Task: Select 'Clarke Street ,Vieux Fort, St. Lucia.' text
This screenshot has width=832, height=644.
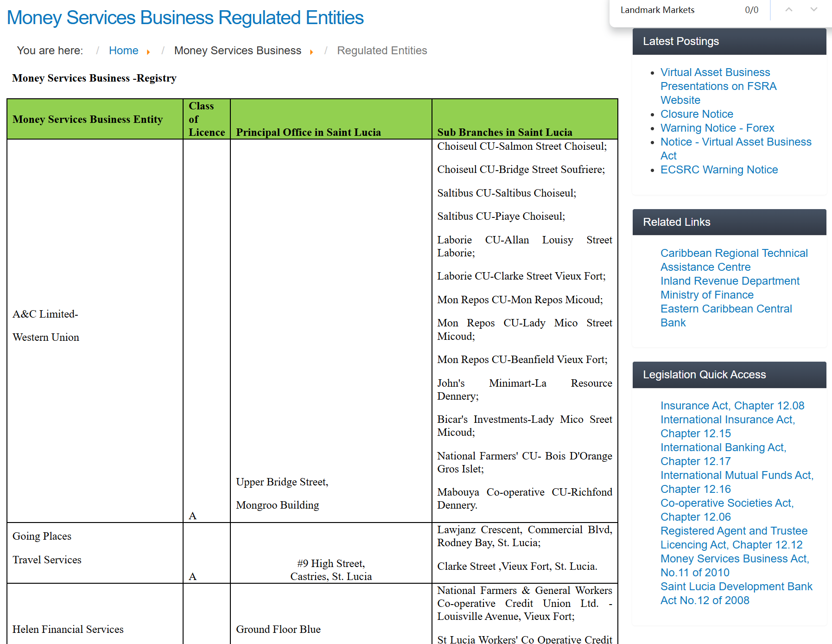Action: [x=517, y=566]
